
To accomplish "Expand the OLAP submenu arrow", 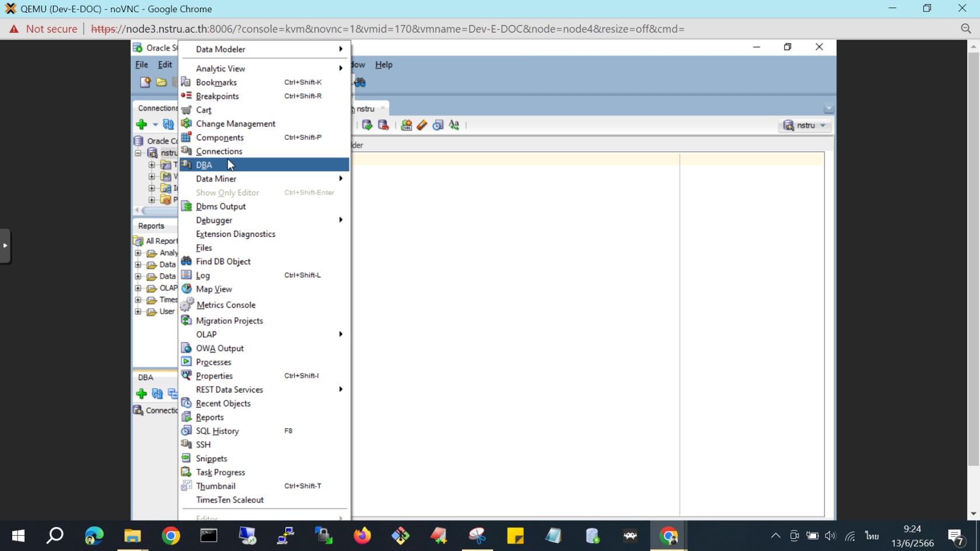I will (x=341, y=334).
